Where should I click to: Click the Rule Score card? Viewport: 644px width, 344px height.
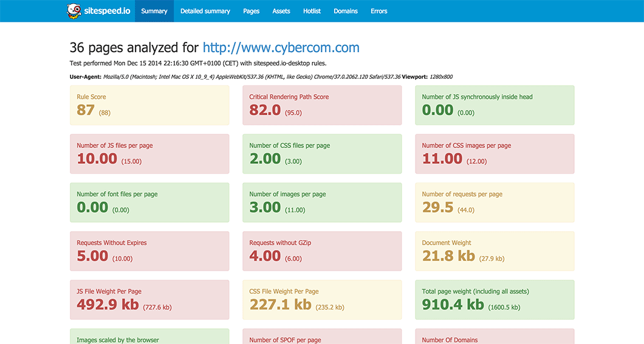coord(149,106)
